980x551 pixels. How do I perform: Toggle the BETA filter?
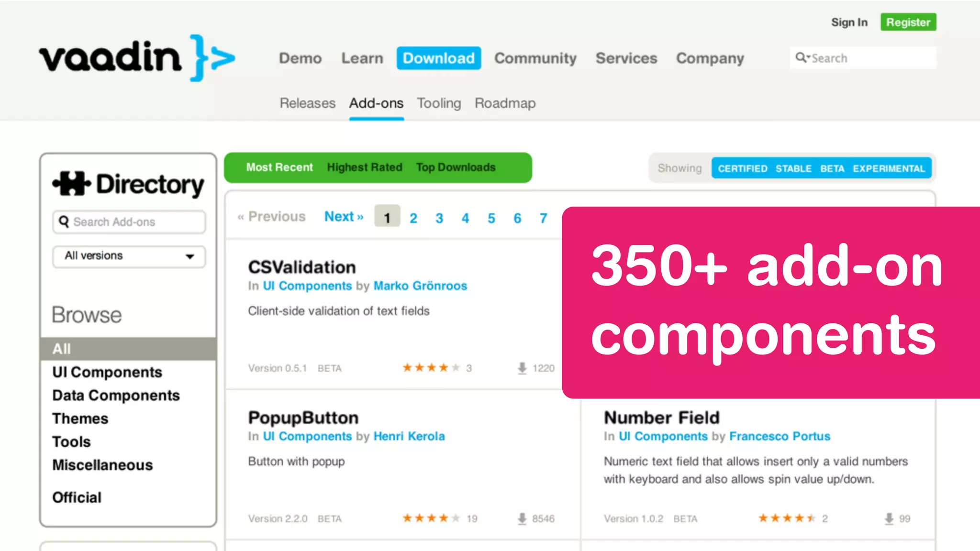tap(832, 168)
